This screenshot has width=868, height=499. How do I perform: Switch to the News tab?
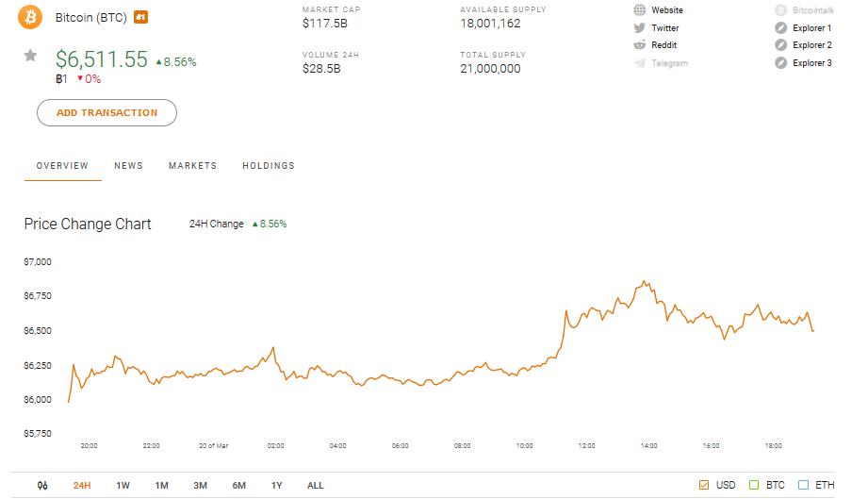click(x=128, y=166)
